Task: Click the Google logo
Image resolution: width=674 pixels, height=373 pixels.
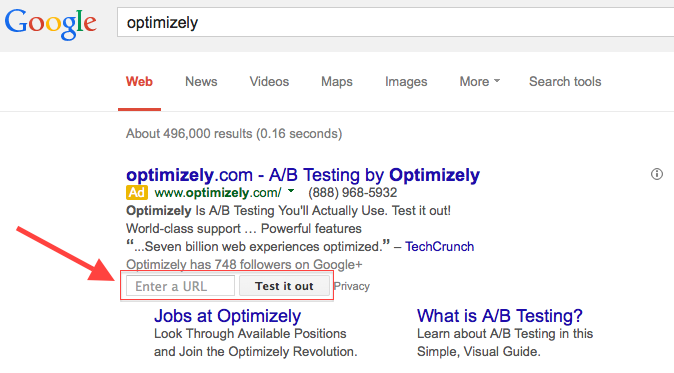Action: click(x=51, y=24)
